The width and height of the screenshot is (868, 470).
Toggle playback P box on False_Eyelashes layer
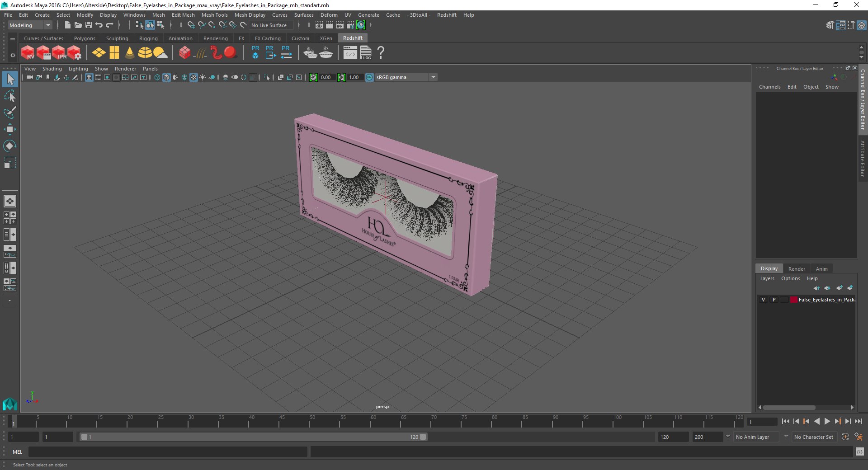(774, 300)
